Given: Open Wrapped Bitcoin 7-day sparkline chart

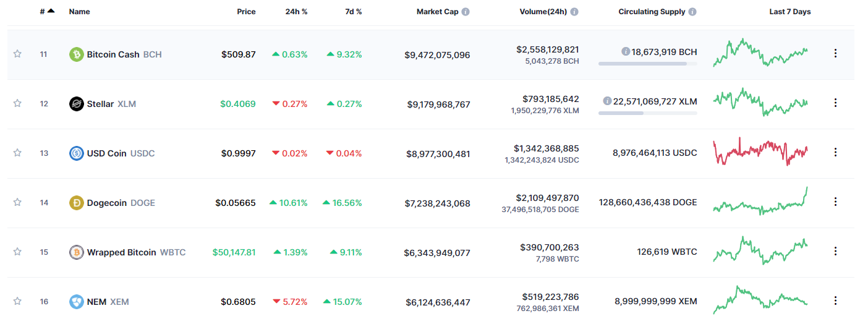Looking at the screenshot, I should point(760,250).
